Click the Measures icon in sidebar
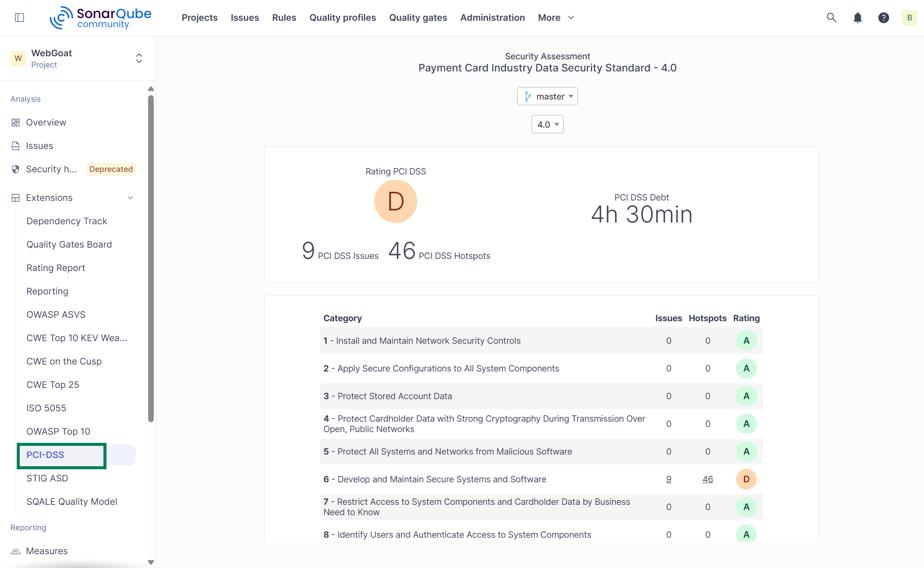The width and height of the screenshot is (924, 568). point(16,551)
